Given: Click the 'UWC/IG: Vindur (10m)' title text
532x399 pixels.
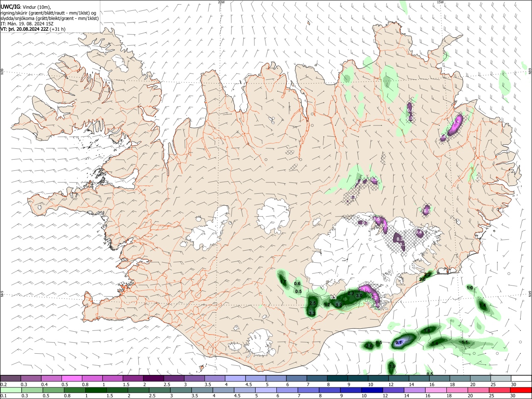Looking at the screenshot, I should [x=26, y=7].
